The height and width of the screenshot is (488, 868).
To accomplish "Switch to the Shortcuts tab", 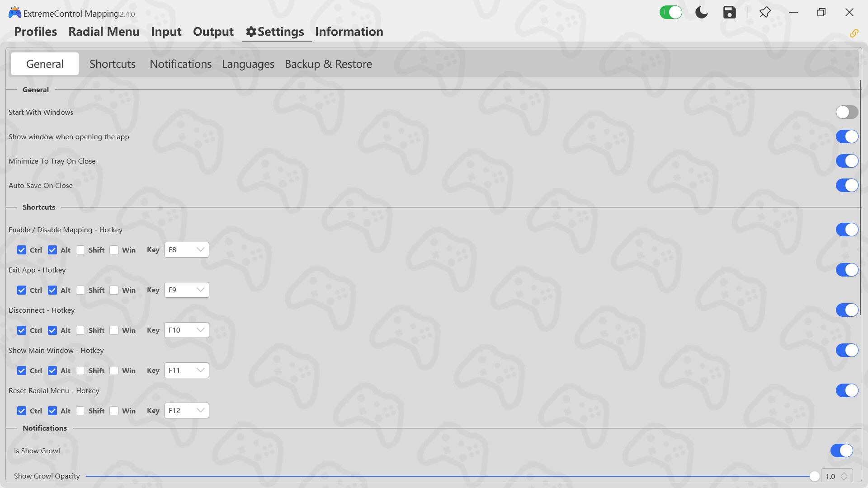I will tap(113, 64).
